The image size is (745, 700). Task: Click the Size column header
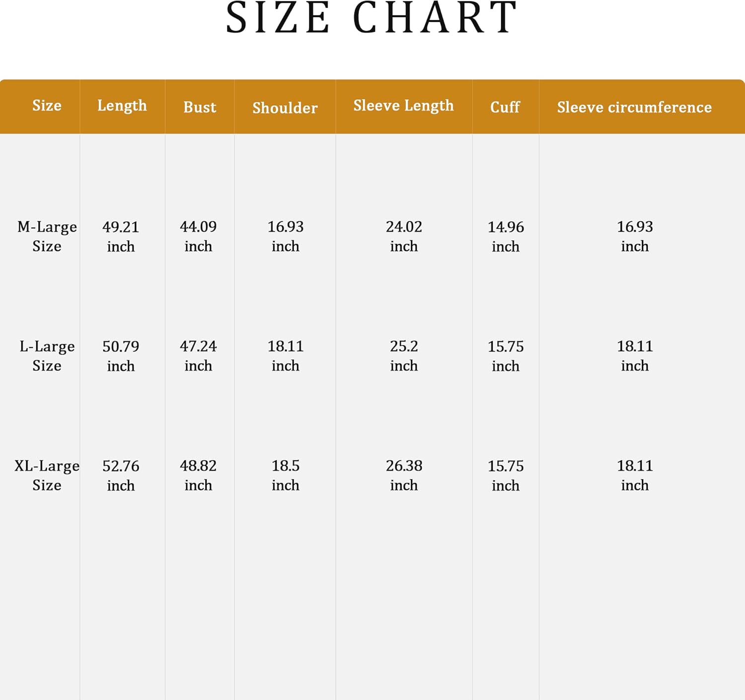47,106
